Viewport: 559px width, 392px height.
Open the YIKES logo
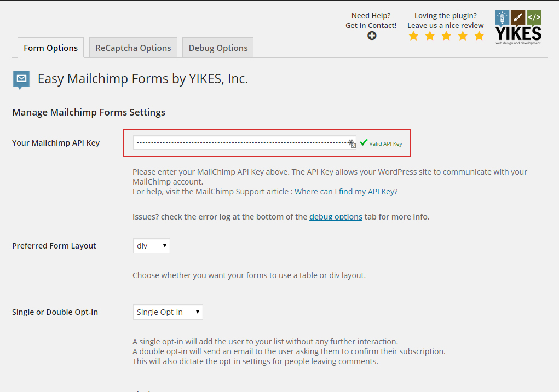point(518,27)
